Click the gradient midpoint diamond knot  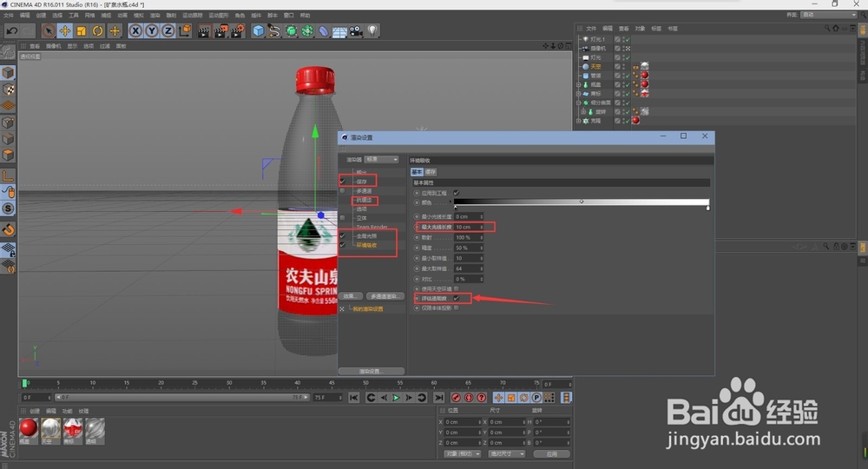[x=582, y=201]
